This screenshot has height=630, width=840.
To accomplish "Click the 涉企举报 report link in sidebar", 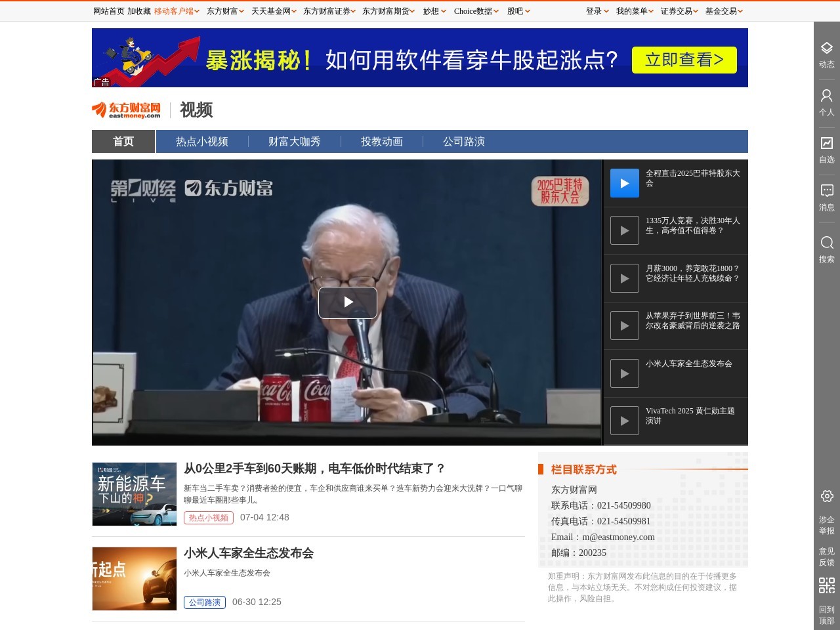I will (827, 525).
